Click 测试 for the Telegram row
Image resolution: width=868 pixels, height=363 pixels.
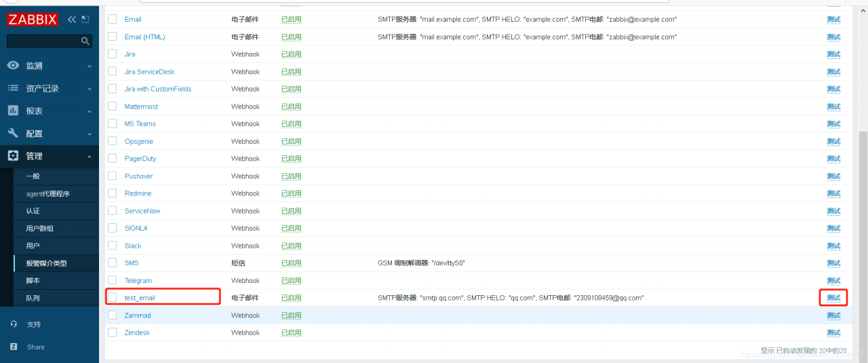tap(833, 280)
